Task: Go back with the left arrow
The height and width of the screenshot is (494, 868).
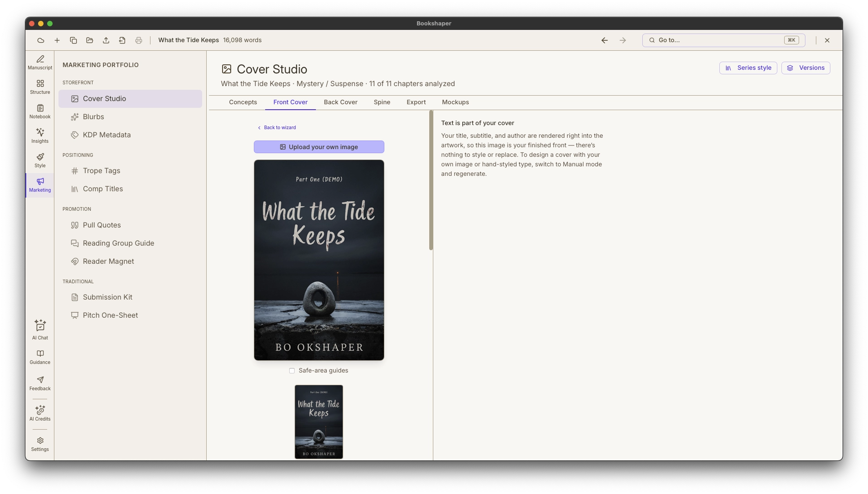Action: pyautogui.click(x=605, y=40)
